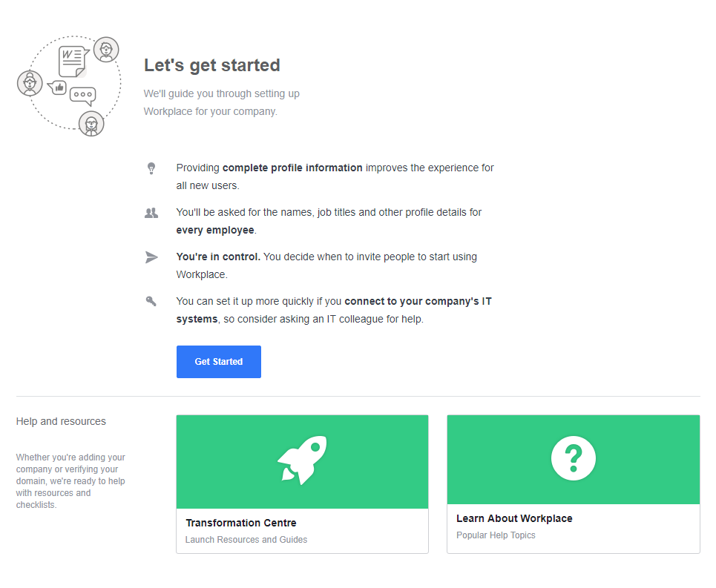Click the chat bubble with three dots
The height and width of the screenshot is (588, 716).
point(83,96)
